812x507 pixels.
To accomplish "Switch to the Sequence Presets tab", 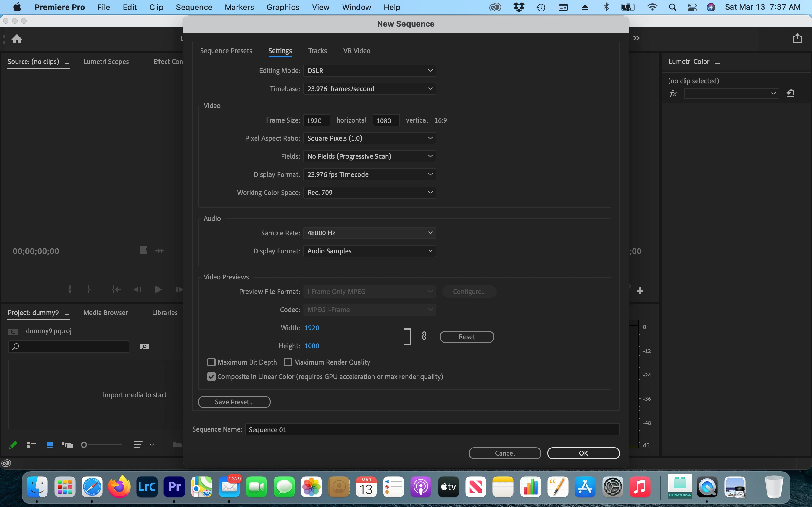I will coord(226,51).
